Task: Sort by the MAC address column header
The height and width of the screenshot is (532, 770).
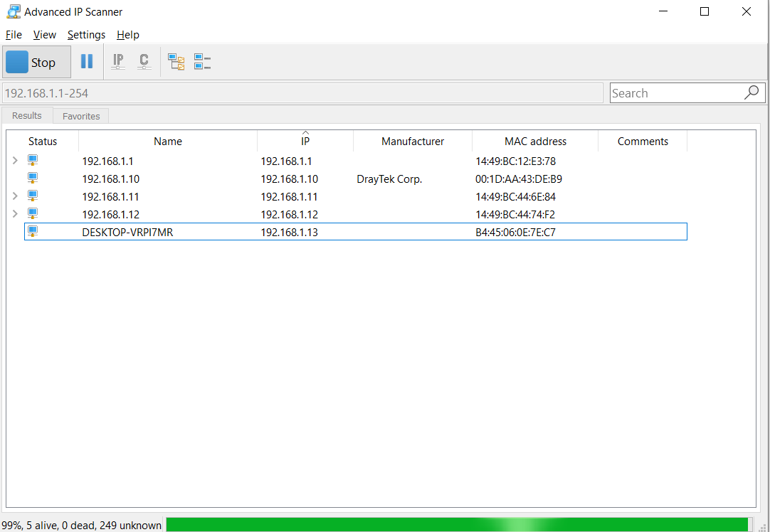Action: [x=535, y=142]
